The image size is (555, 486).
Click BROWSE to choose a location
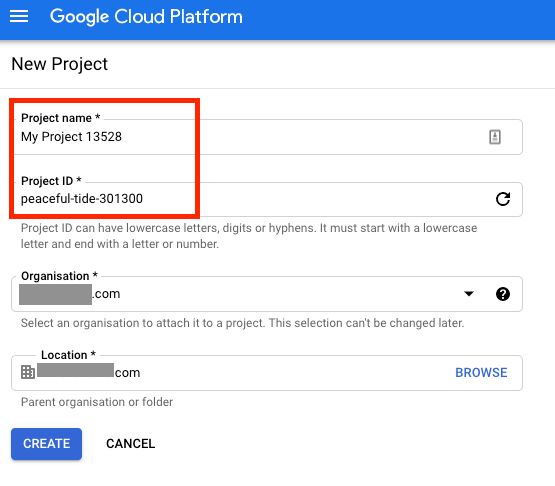pos(481,372)
